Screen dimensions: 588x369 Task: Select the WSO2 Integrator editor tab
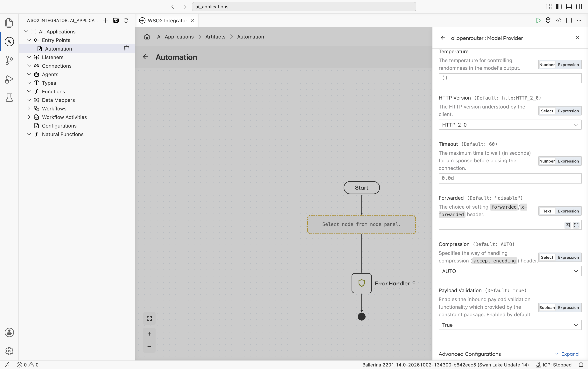coord(167,20)
